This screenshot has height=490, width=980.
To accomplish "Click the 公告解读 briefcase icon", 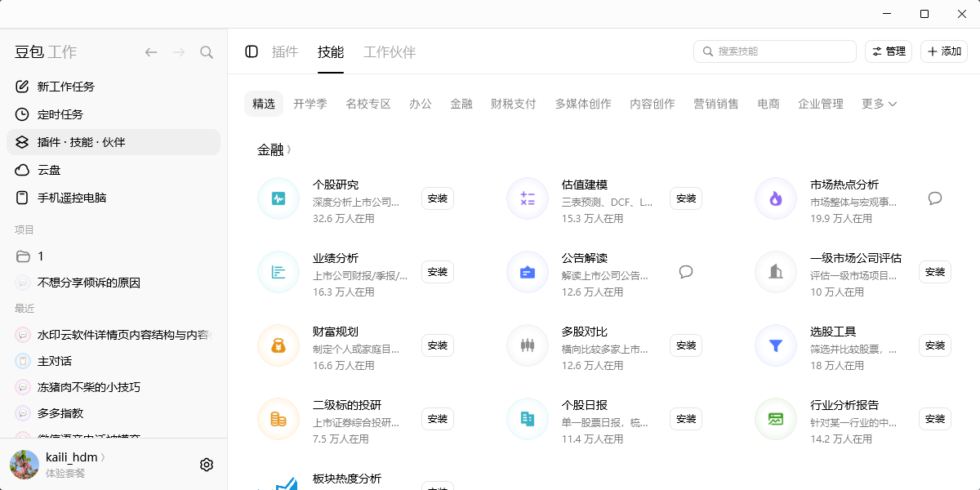I will point(528,272).
